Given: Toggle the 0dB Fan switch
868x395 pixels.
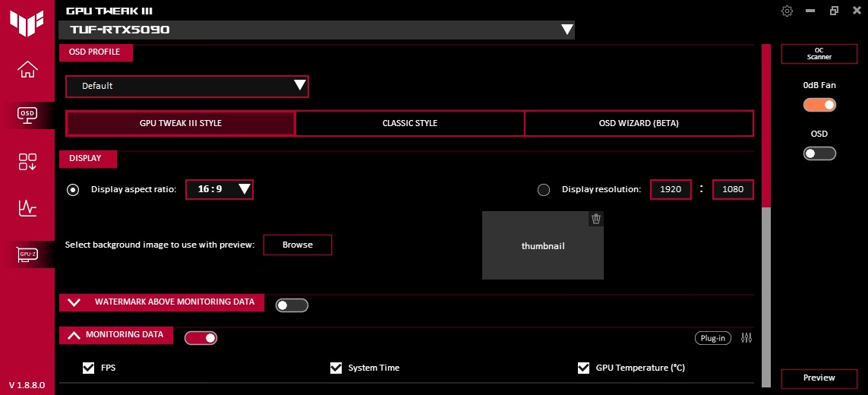Looking at the screenshot, I should point(819,105).
